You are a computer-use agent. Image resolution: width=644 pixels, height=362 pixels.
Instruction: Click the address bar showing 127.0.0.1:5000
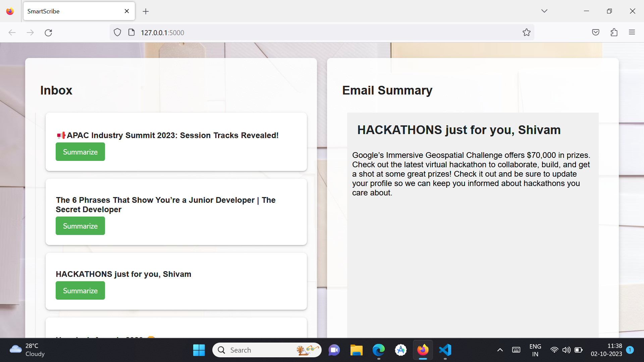point(302,33)
